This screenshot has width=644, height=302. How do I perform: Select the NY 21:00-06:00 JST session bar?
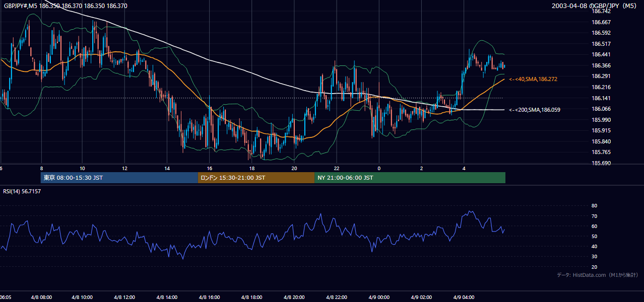point(410,178)
